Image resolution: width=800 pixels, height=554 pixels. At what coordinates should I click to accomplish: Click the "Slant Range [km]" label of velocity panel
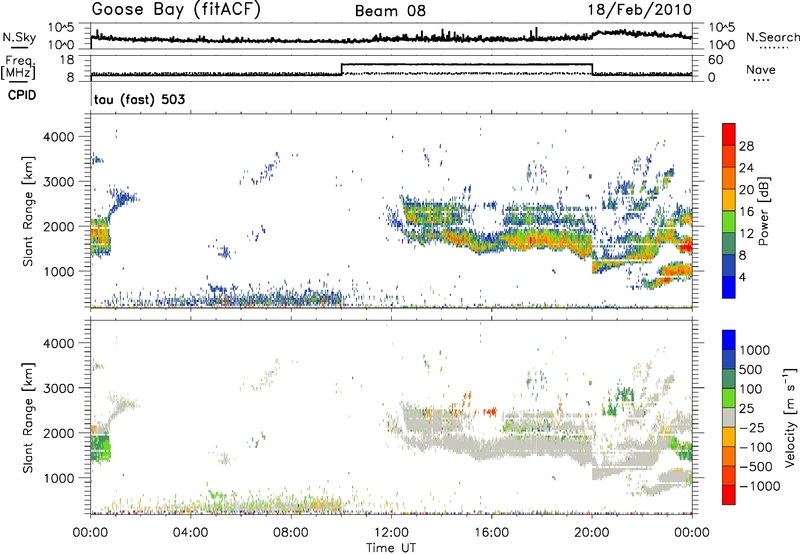point(28,418)
